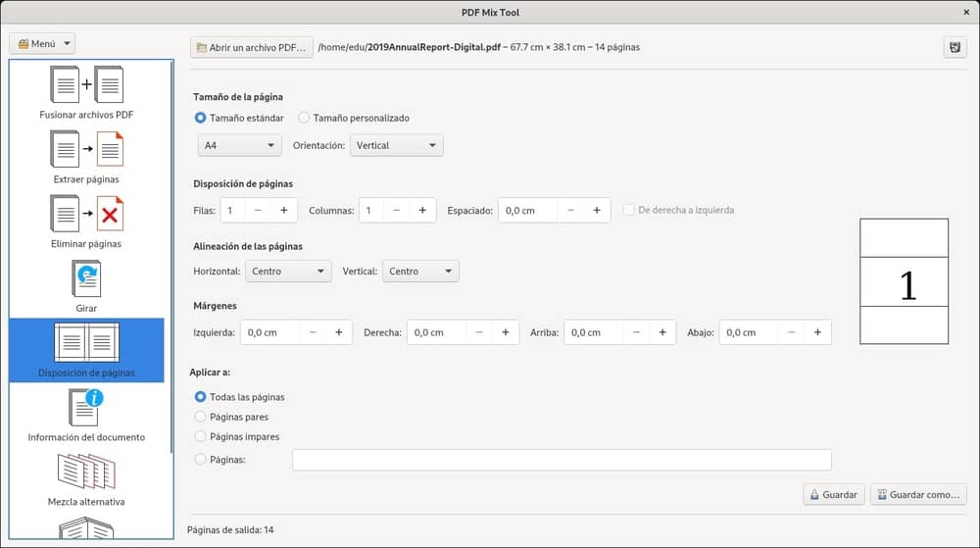Increase Izquierda margin with plus
Screen dimensions: 980x548
[339, 332]
